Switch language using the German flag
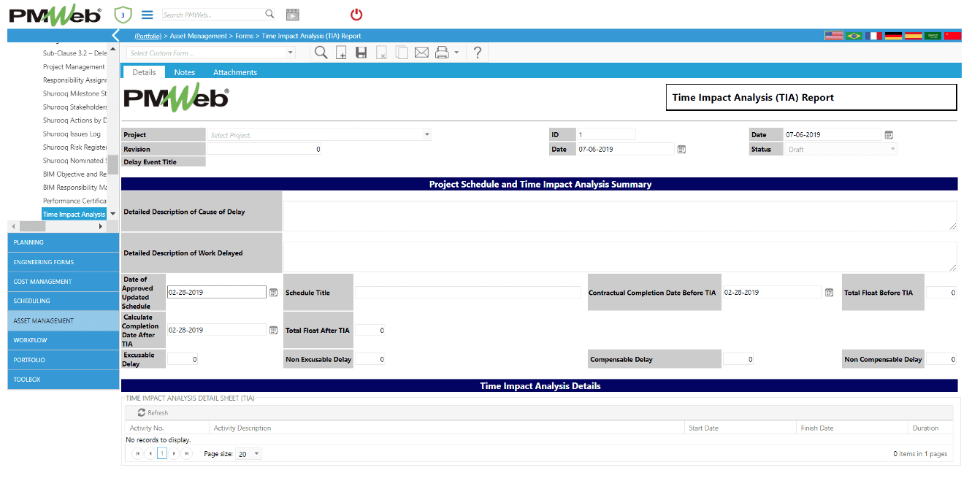980x481 pixels. click(893, 35)
